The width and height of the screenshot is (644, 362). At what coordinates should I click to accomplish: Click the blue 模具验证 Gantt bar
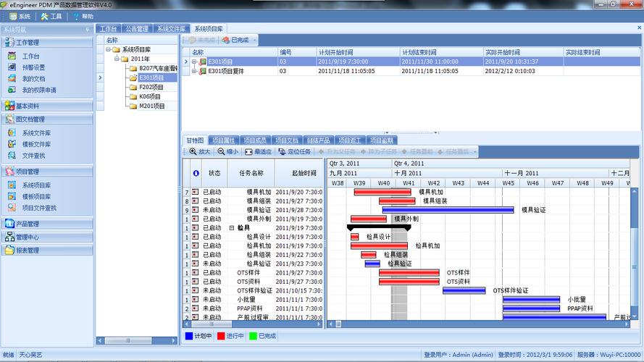pos(449,210)
